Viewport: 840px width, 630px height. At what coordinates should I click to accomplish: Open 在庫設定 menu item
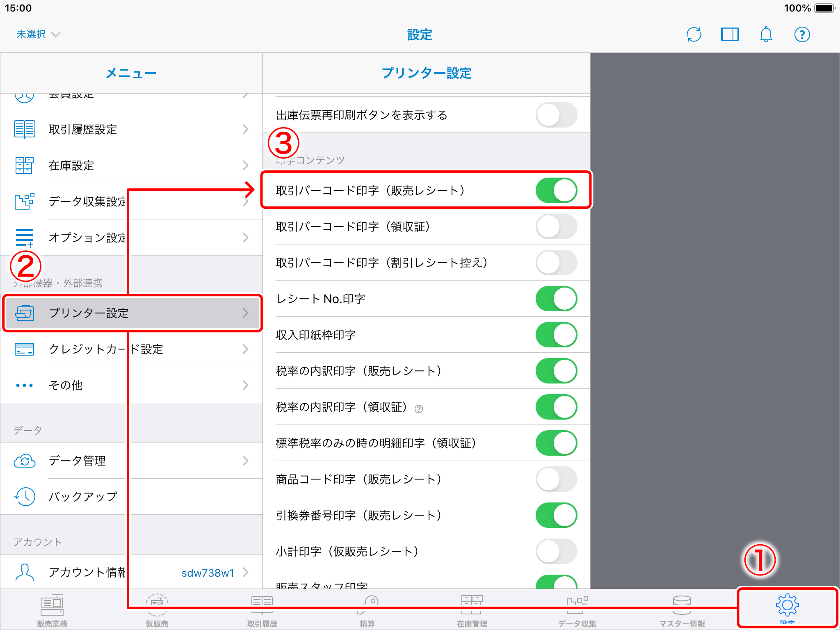131,165
